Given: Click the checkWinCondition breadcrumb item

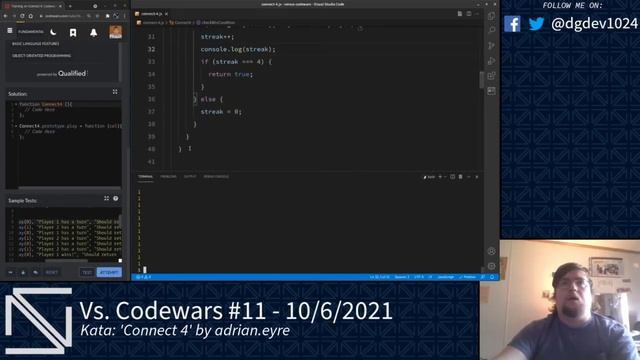Looking at the screenshot, I should 216,23.
